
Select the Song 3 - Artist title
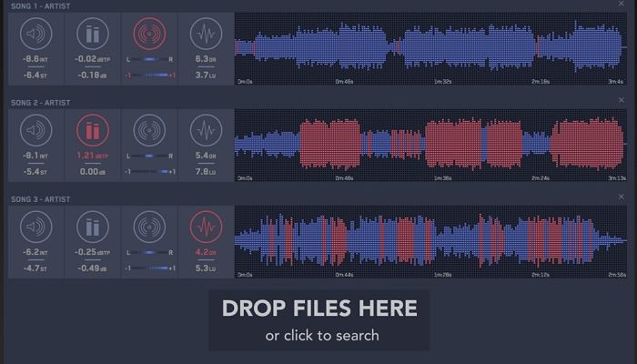[x=40, y=198]
